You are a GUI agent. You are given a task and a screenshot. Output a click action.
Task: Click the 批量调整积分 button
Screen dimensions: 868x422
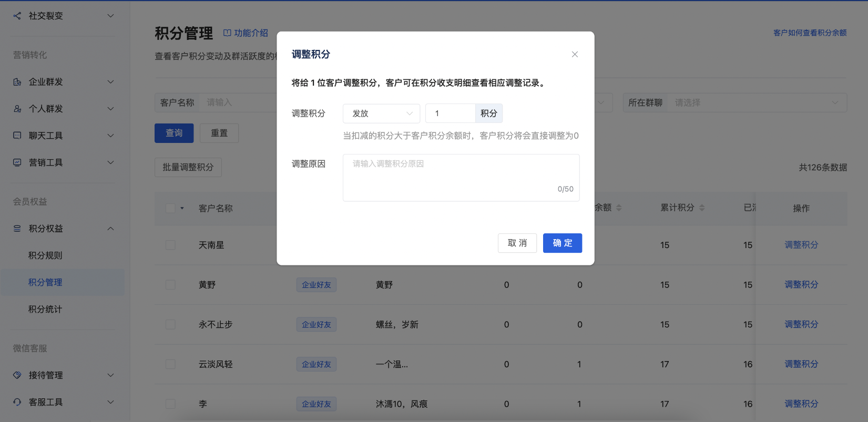point(188,167)
